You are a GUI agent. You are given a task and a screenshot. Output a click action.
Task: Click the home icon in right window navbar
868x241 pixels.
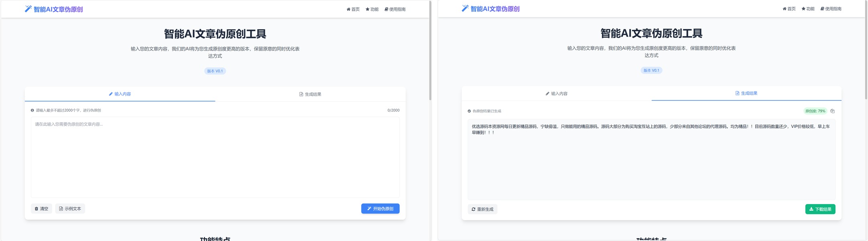click(x=785, y=9)
